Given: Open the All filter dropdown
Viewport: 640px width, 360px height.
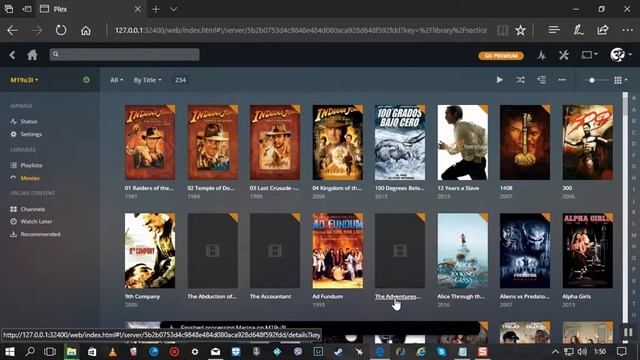Looking at the screenshot, I should (116, 80).
